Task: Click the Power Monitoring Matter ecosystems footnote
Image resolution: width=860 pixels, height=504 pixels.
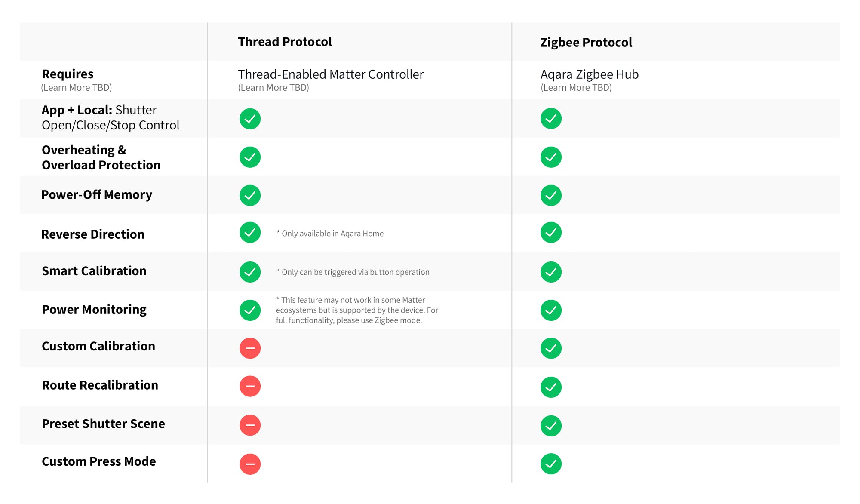Action: pos(356,310)
